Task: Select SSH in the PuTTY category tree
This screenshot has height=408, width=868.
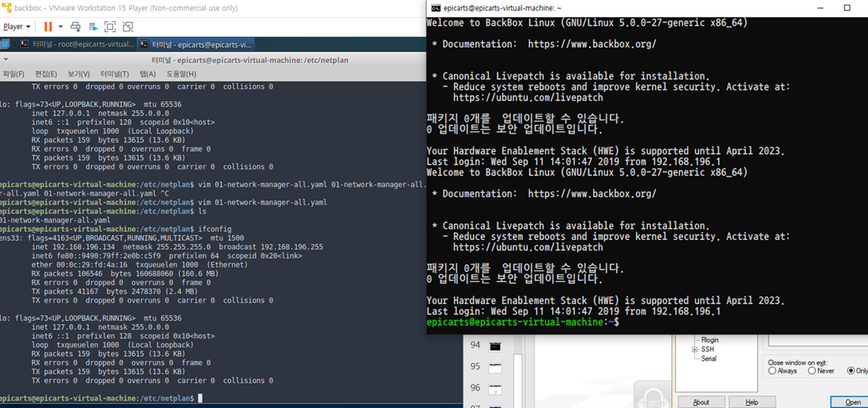Action: click(708, 349)
